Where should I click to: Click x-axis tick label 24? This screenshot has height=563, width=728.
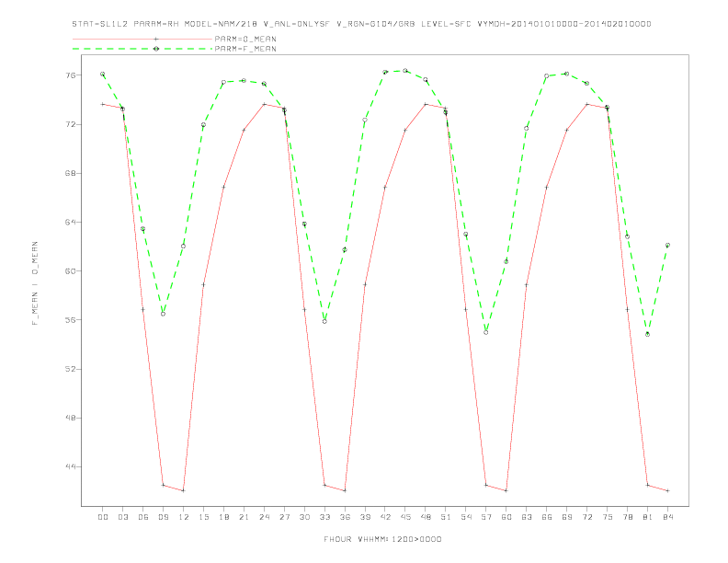(264, 517)
